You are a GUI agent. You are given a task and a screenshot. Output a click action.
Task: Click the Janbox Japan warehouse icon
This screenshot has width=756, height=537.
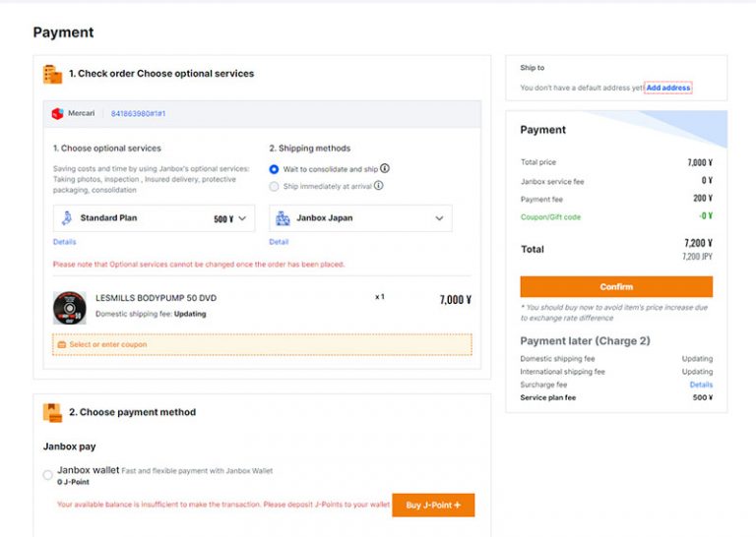click(283, 218)
